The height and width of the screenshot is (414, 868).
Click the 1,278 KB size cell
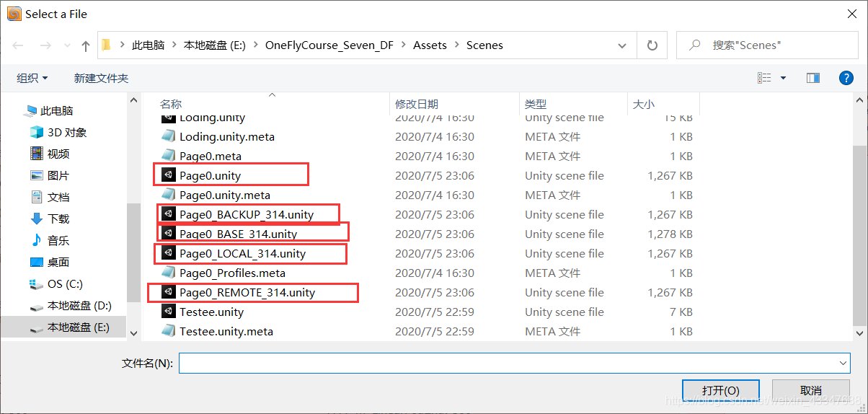[670, 234]
